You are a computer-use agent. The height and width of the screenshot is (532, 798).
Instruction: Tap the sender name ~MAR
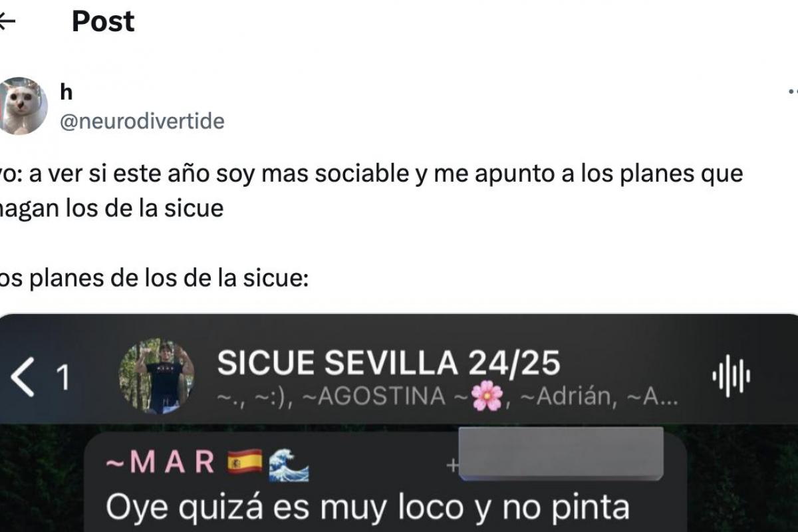160,463
